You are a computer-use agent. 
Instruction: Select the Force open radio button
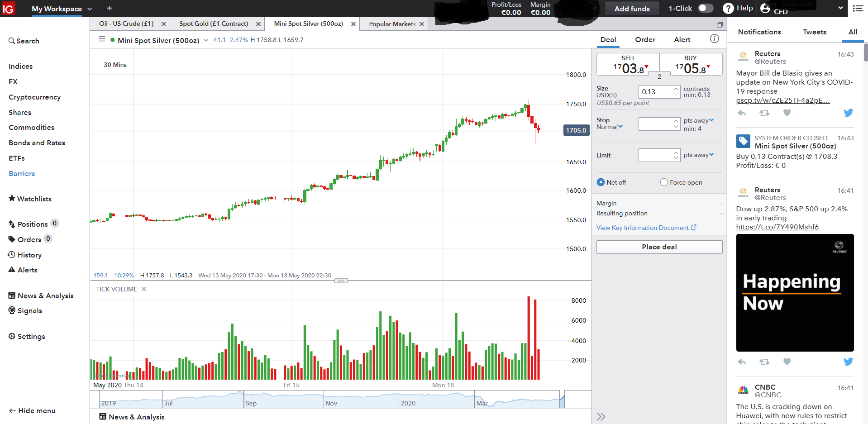[x=664, y=182]
